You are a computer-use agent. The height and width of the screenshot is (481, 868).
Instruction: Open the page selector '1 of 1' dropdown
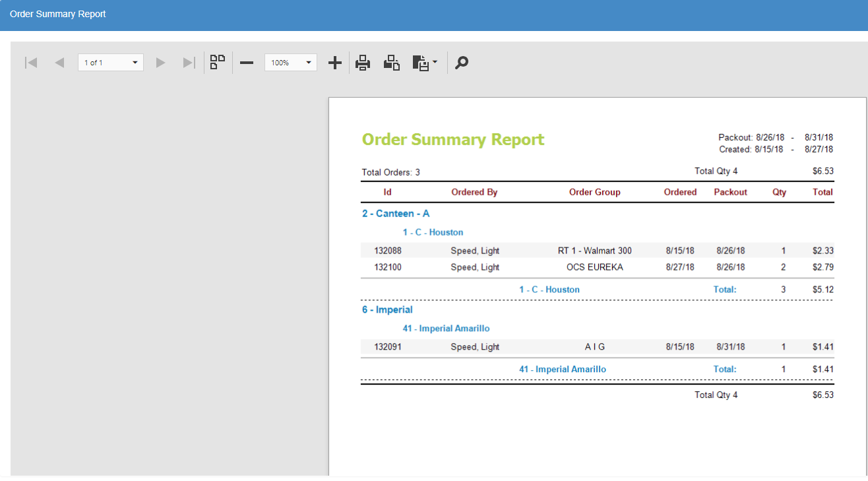111,63
